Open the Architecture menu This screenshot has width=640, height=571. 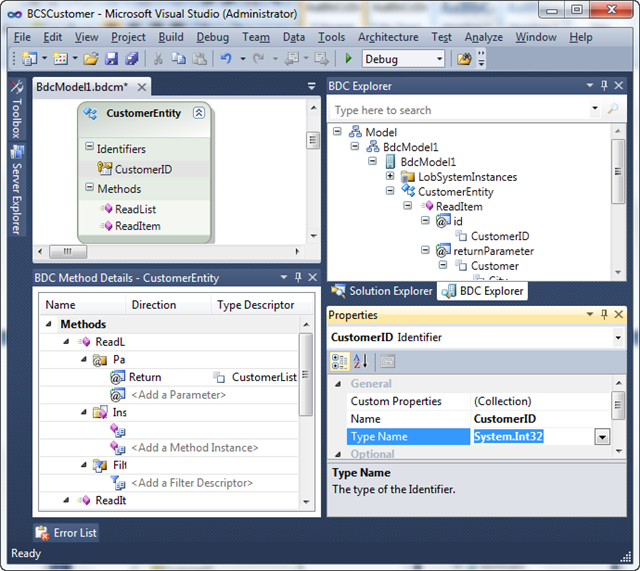point(388,37)
